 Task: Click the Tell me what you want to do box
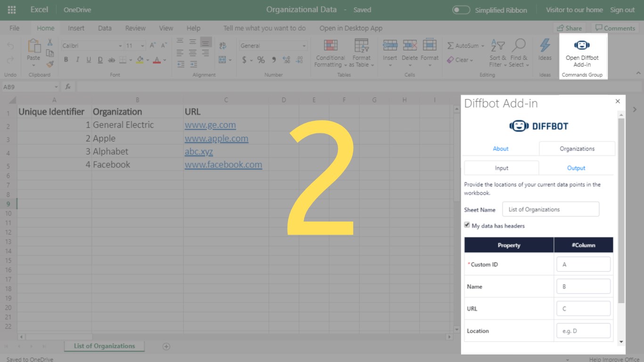coord(264,28)
